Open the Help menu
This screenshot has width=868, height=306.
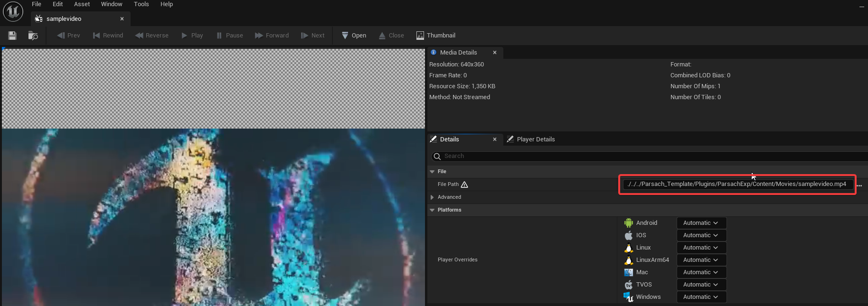pos(167,4)
